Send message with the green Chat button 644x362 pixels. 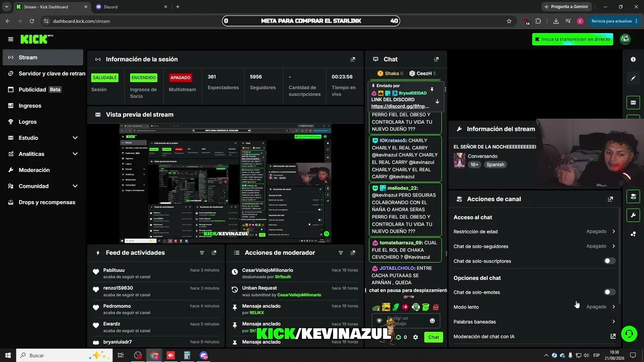[433, 337]
